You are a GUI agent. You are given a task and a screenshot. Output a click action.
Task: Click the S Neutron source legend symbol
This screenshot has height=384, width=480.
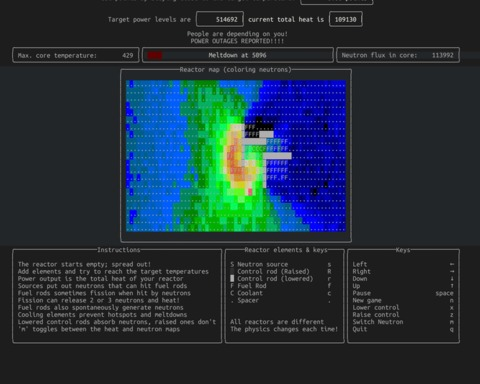click(232, 264)
